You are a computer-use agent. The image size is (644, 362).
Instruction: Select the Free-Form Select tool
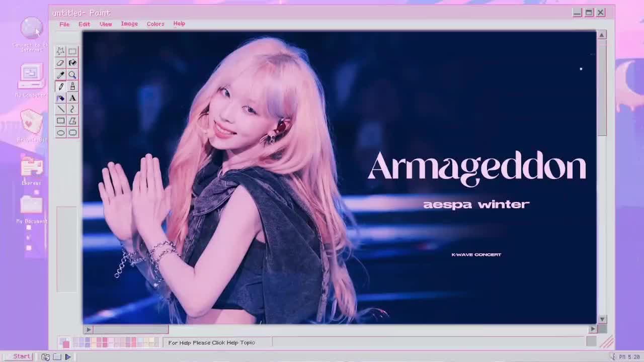click(60, 51)
